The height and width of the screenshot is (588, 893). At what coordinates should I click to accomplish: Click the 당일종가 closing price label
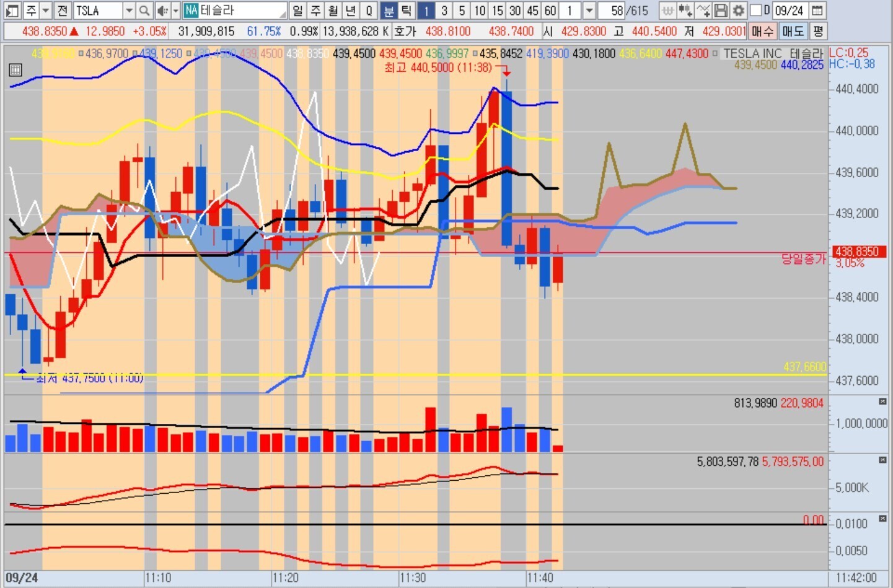[x=804, y=259]
